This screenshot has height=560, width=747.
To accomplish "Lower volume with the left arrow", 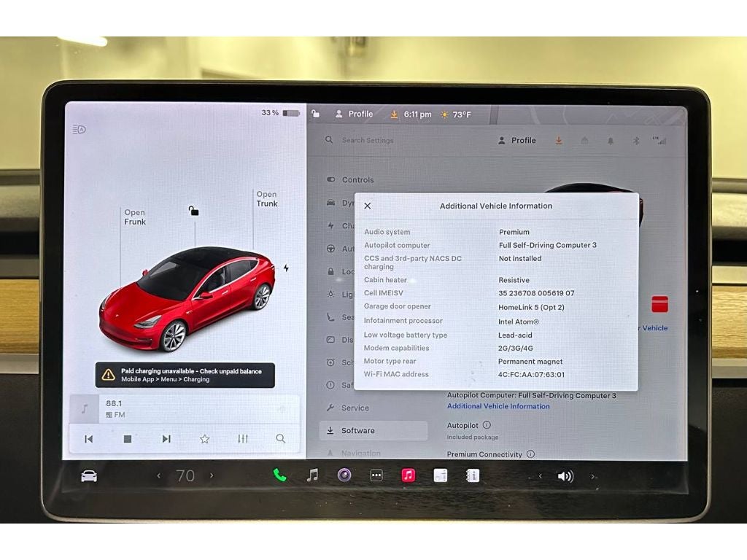I will (540, 475).
